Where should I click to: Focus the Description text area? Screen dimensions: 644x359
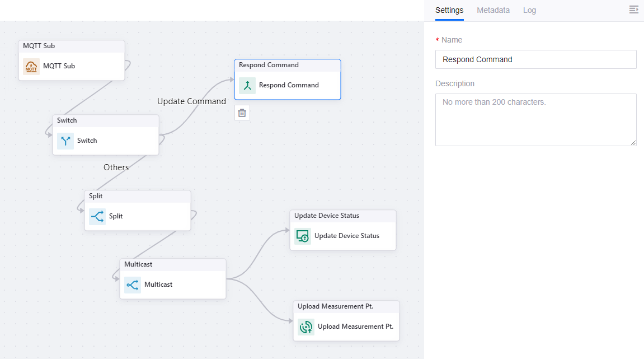point(535,120)
